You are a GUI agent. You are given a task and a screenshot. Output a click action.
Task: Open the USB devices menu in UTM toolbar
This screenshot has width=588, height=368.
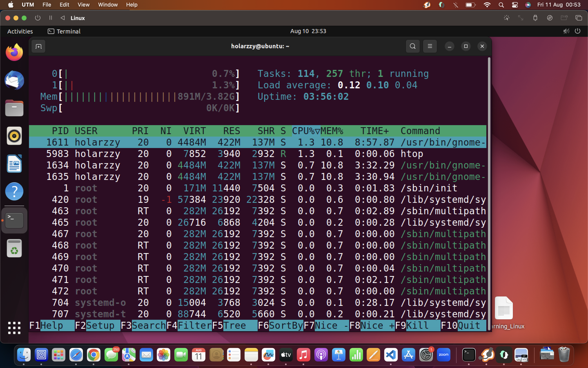535,18
